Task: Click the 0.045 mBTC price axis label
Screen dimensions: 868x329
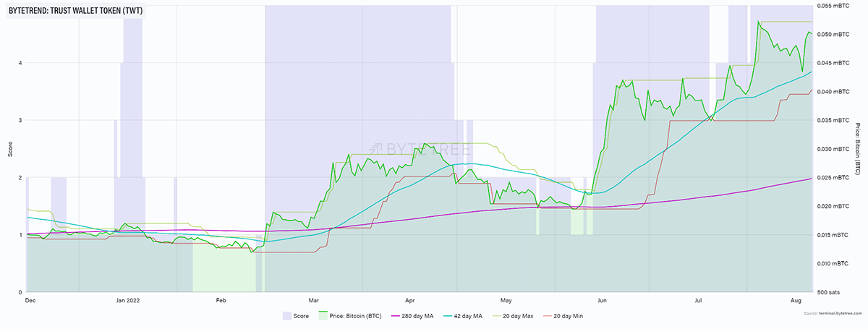Action: point(832,63)
